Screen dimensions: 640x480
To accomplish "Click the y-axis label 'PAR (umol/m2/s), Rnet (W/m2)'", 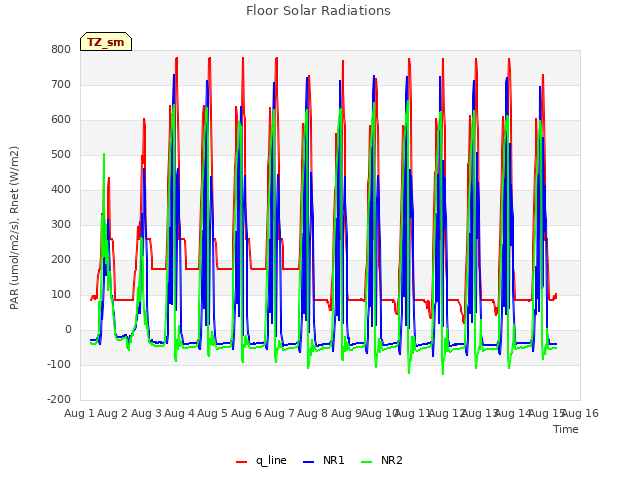I will pyautogui.click(x=14, y=228).
